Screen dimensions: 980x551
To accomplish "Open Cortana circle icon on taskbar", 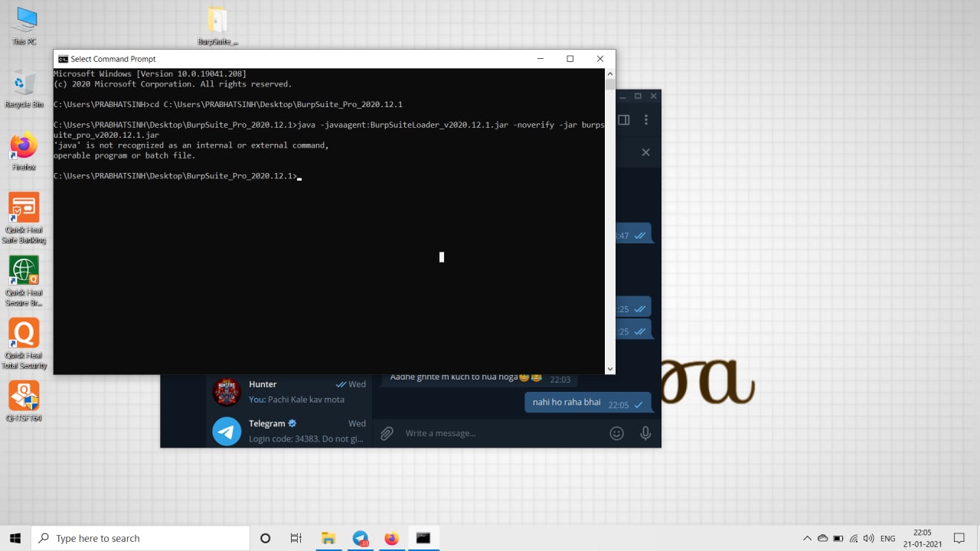I will tap(265, 538).
